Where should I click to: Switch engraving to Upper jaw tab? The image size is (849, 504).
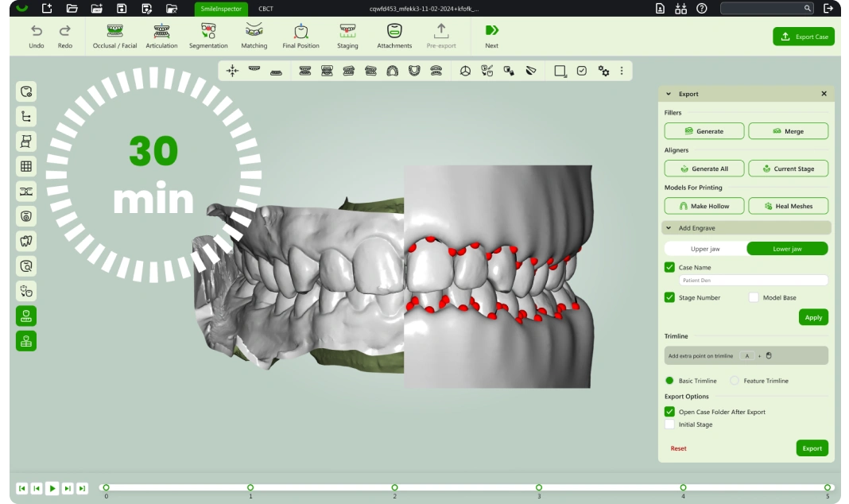pos(706,249)
